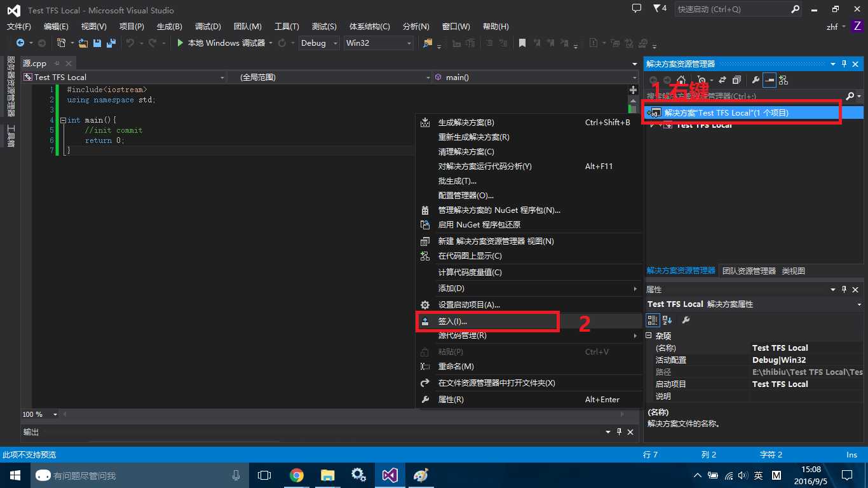The width and height of the screenshot is (868, 488).
Task: Pin the 输出 panel with pushpin
Action: (x=620, y=432)
